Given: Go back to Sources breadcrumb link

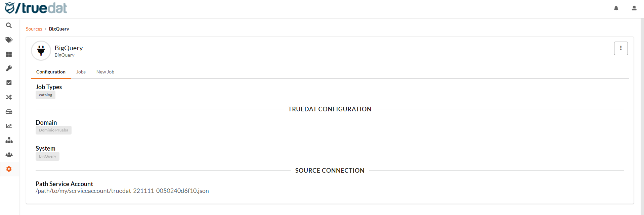Looking at the screenshot, I should click(34, 29).
